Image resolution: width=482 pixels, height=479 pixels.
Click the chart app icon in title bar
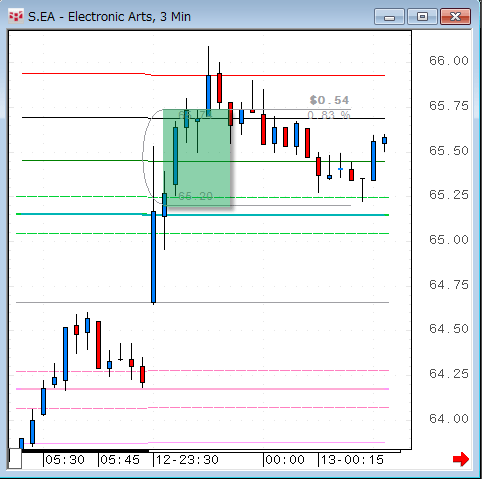pyautogui.click(x=16, y=16)
